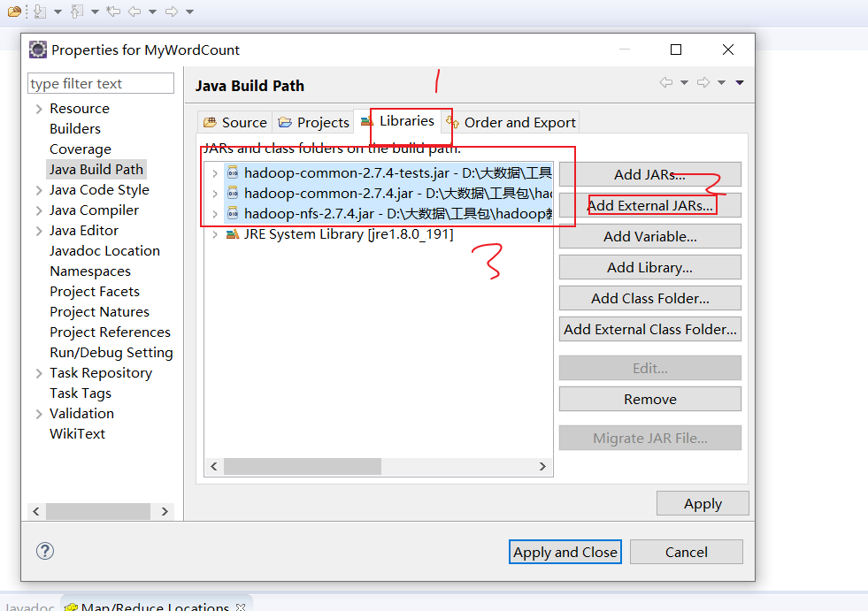Expand the hadoop-nfs-2.7.4.jar entry
This screenshot has height=611, width=868.
[x=215, y=214]
